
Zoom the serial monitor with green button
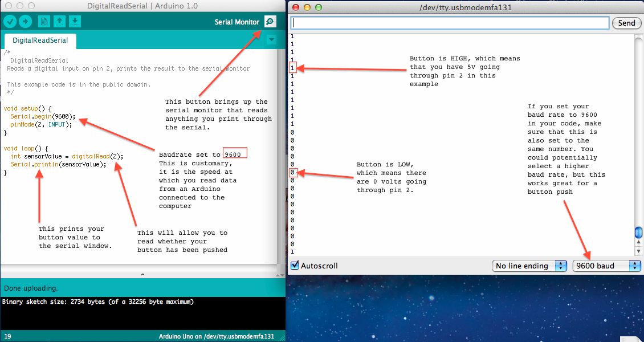(x=319, y=7)
